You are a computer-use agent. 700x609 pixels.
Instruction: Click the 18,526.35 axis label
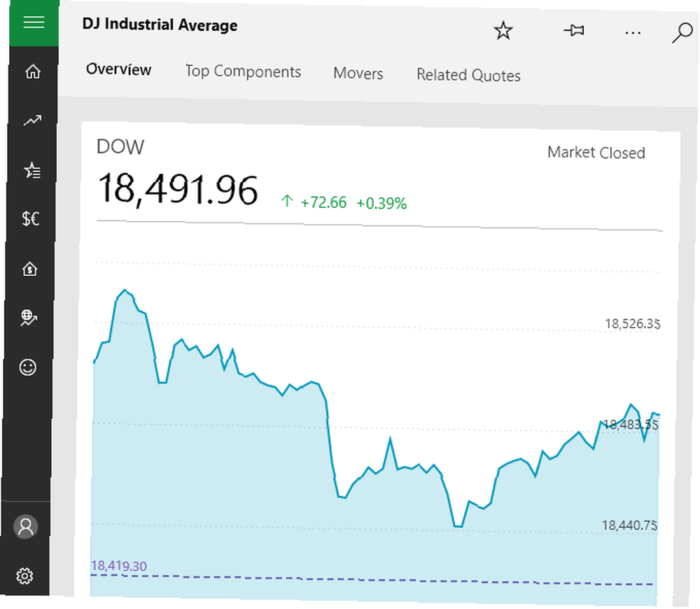pyautogui.click(x=632, y=323)
